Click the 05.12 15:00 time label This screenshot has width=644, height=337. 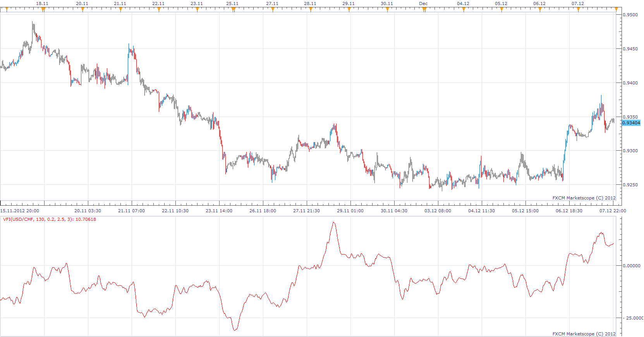point(526,211)
